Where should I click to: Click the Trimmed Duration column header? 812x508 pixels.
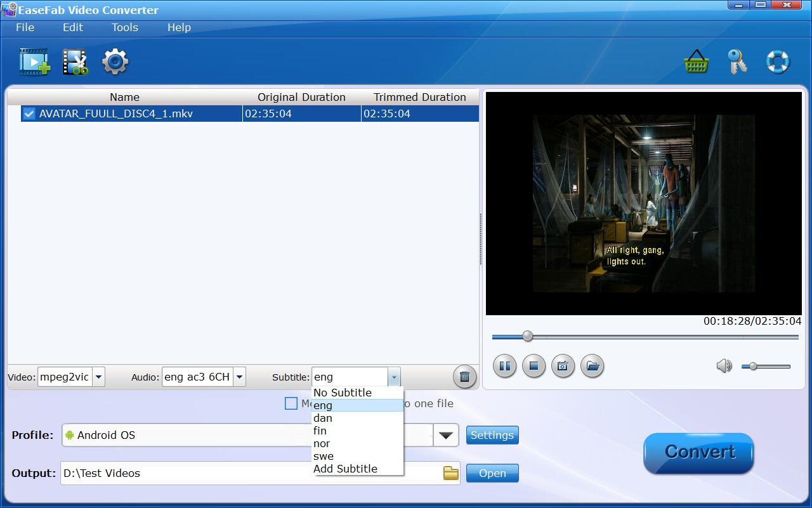(419, 97)
